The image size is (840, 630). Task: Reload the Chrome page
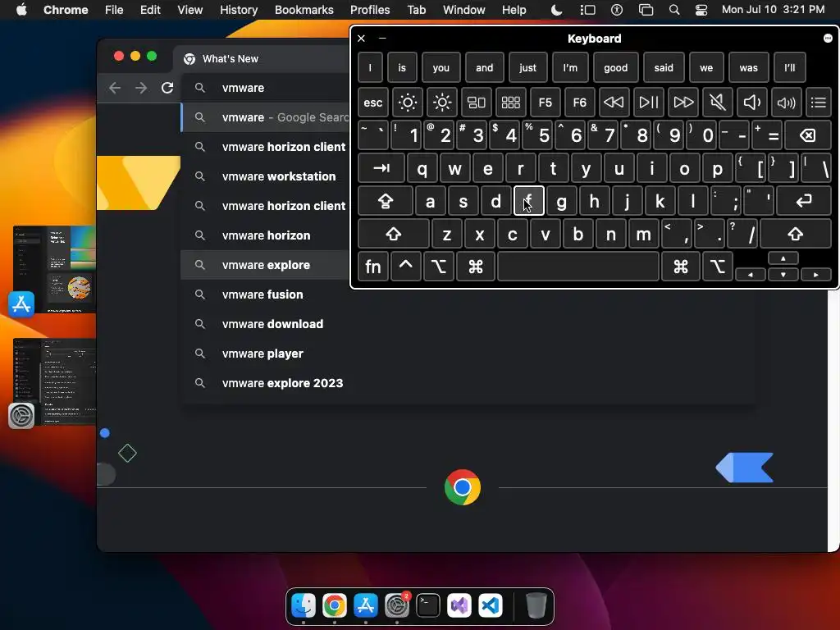pyautogui.click(x=167, y=88)
